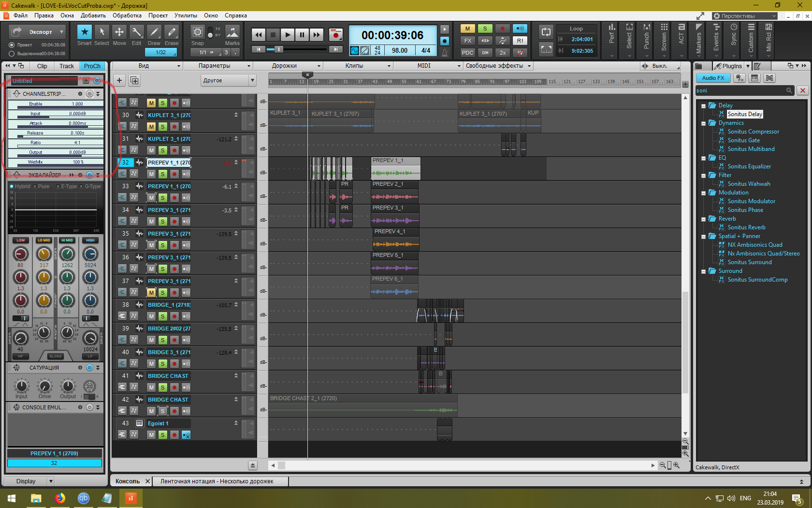
Task: Open the Вид dropdown menu
Action: [x=147, y=66]
